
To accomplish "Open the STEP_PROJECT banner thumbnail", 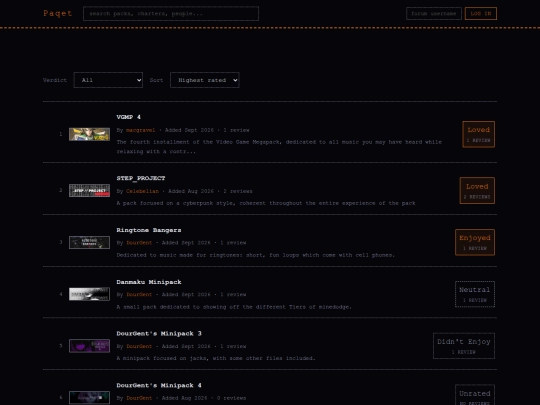I will click(x=90, y=190).
